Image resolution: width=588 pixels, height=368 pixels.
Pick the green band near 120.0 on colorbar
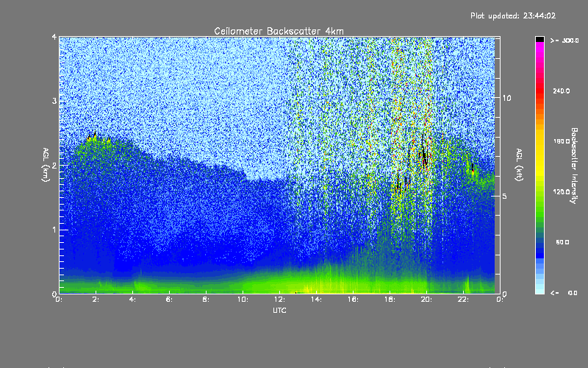click(x=539, y=192)
